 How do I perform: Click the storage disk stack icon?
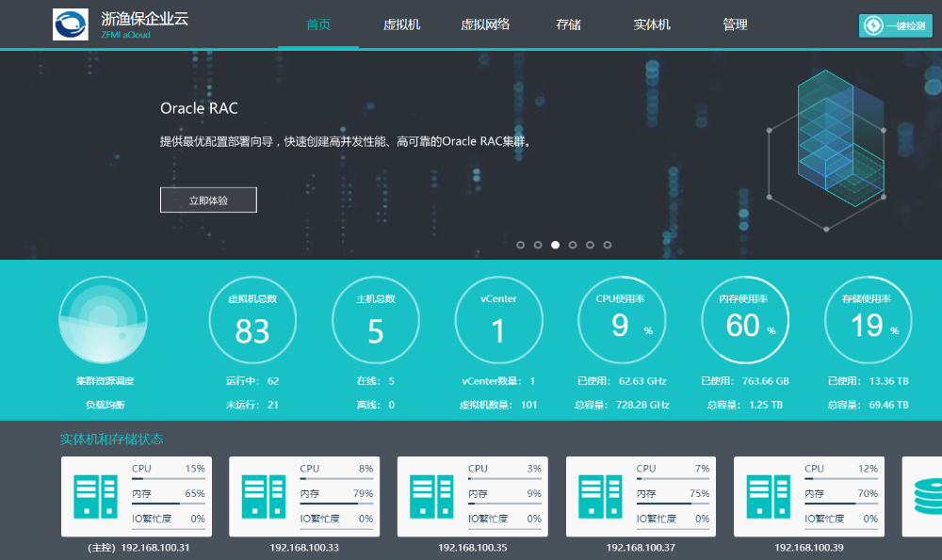tap(928, 496)
